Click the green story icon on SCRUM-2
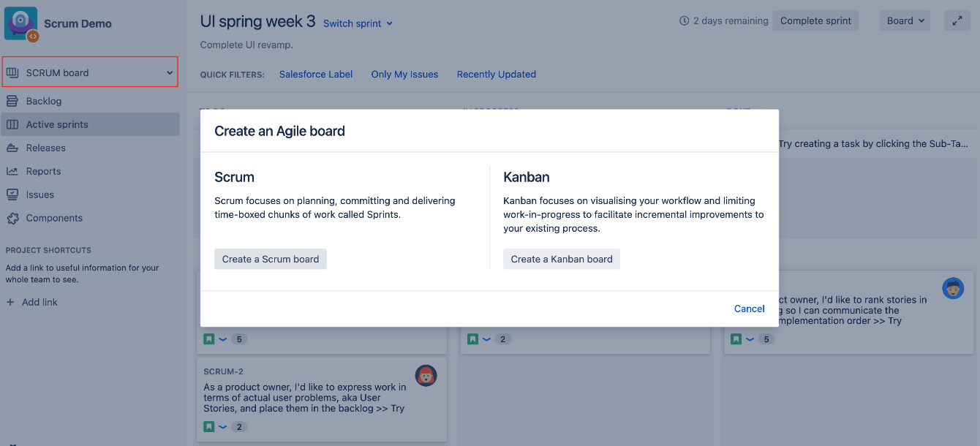The height and width of the screenshot is (446, 980). click(208, 426)
